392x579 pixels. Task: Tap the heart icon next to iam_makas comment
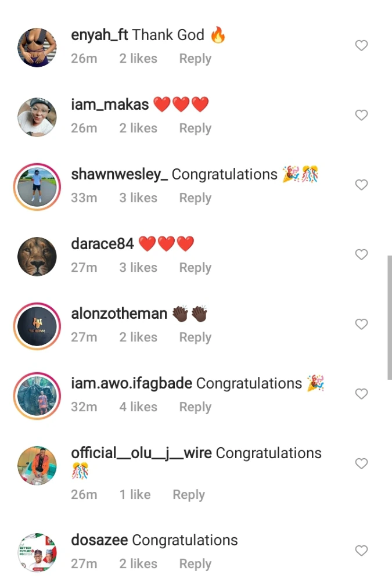pyautogui.click(x=361, y=115)
